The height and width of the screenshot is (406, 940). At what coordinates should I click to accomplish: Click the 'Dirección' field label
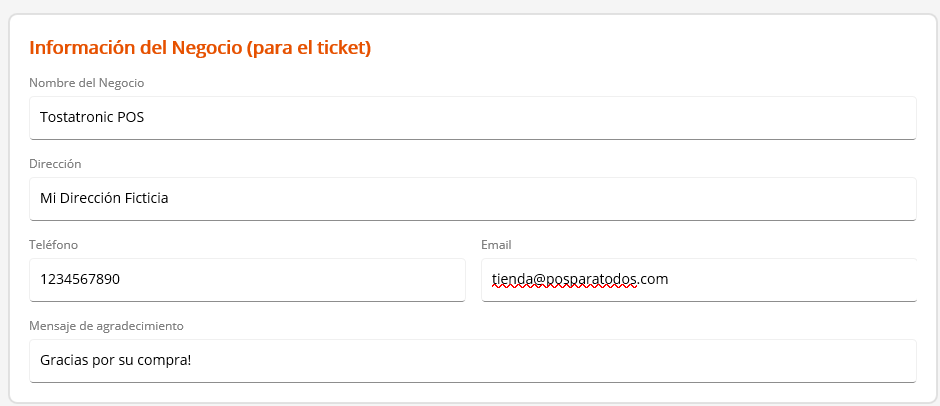click(55, 163)
